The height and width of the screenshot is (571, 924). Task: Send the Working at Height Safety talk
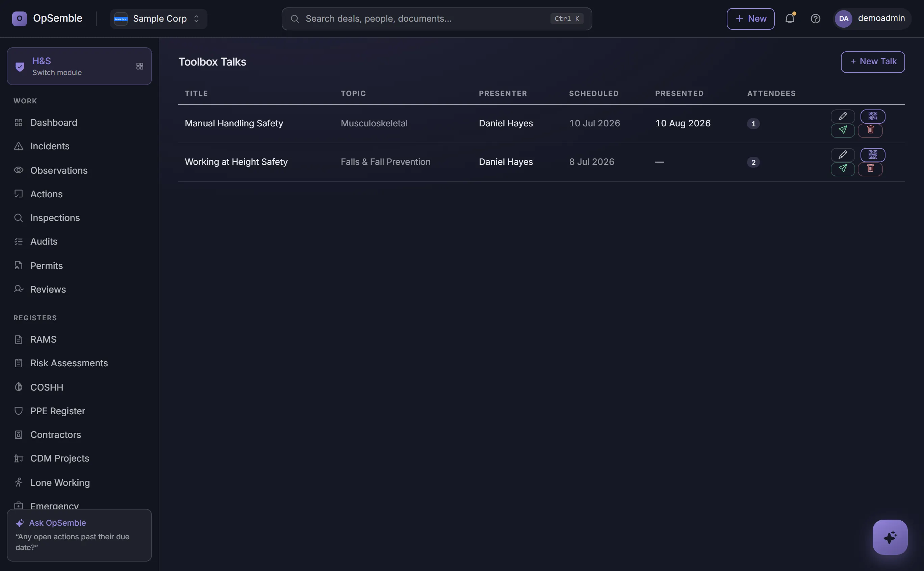[843, 169]
